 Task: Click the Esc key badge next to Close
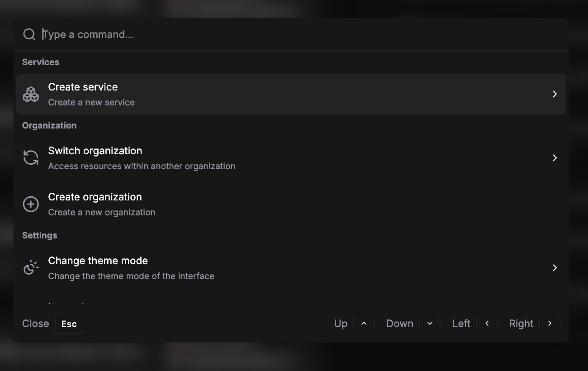[69, 323]
